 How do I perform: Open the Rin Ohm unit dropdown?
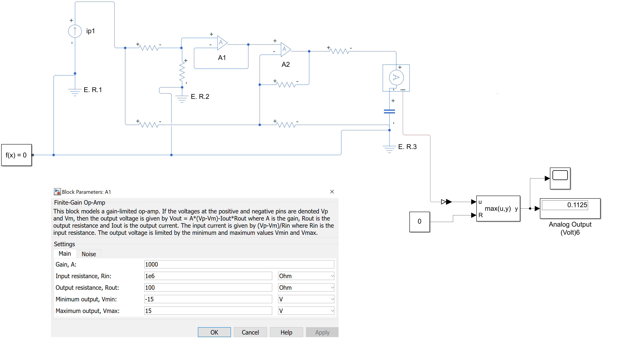(306, 276)
